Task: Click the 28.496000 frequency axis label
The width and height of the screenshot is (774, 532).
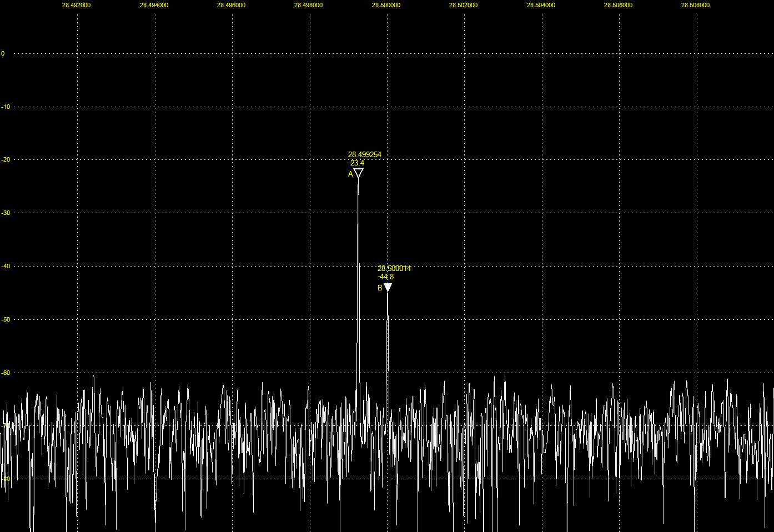Action: (231, 5)
